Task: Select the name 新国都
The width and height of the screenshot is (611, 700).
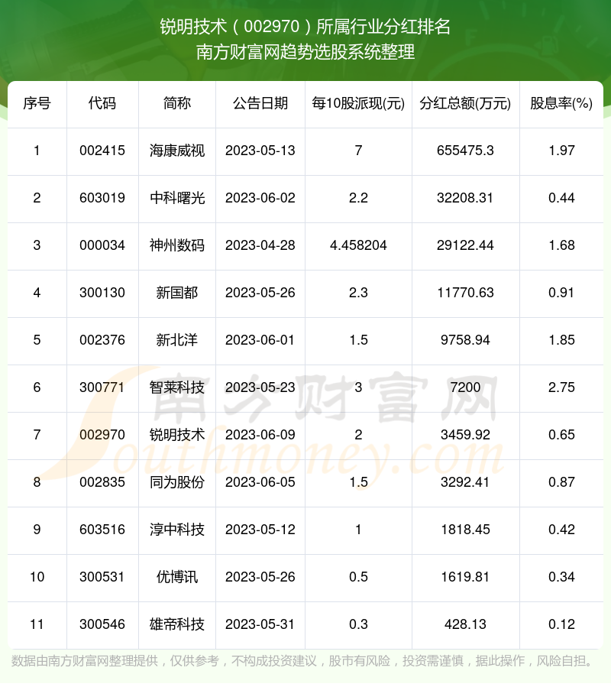Action: (176, 293)
